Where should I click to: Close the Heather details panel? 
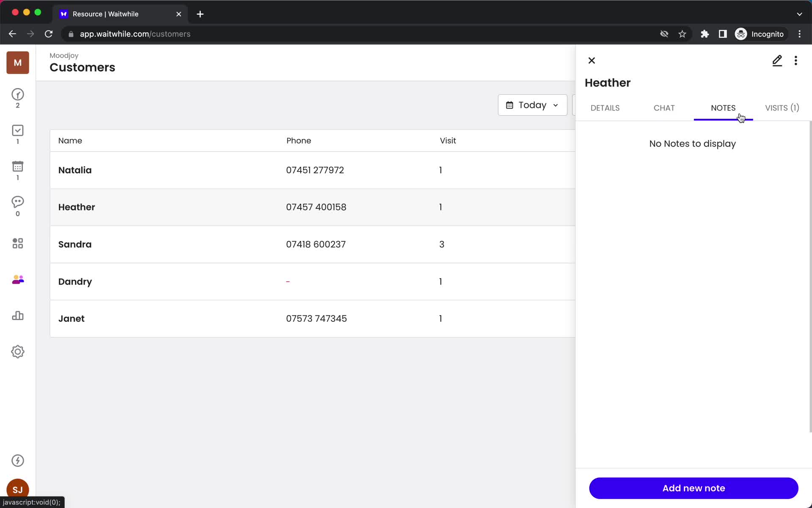592,60
